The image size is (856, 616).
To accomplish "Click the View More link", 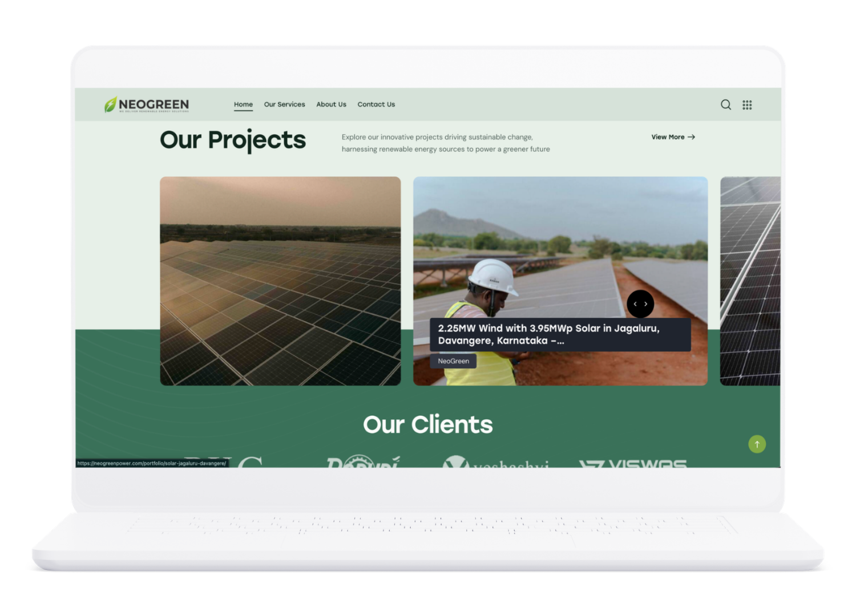I will pos(673,137).
